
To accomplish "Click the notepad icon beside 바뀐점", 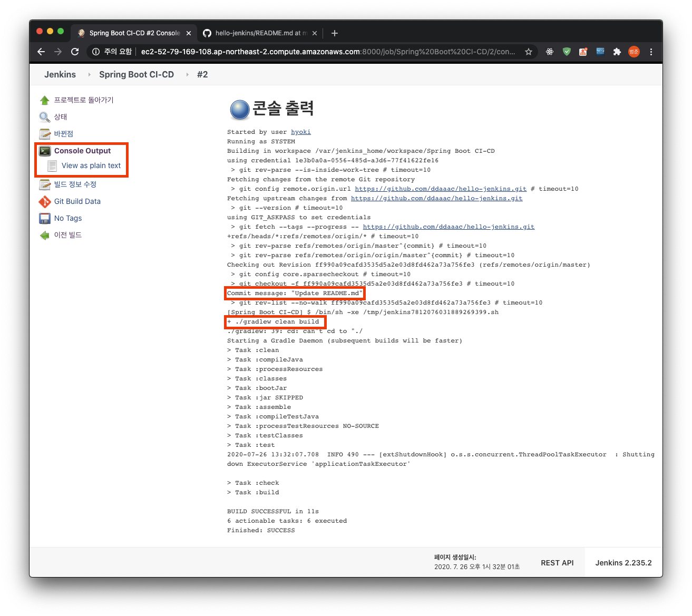I will (45, 134).
